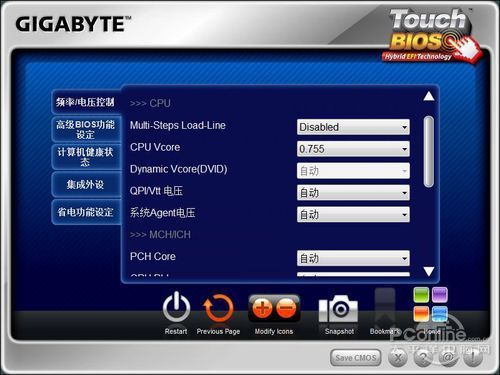The image size is (500, 375).
Task: Select the 高级BIOS功能设定 tab
Action: pos(86,129)
